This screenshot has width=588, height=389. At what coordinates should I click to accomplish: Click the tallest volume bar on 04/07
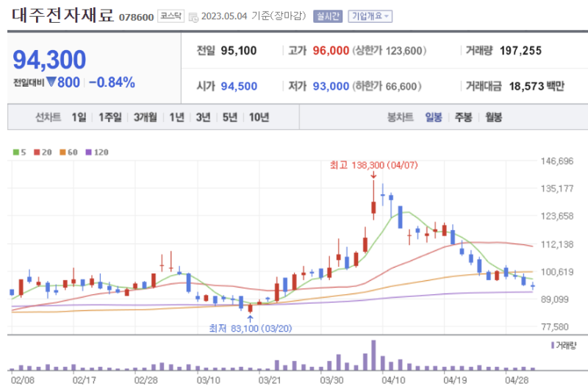[373, 355]
